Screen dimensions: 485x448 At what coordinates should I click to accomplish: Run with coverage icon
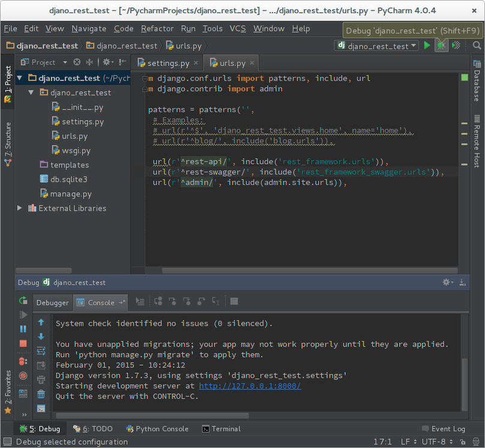tap(456, 46)
